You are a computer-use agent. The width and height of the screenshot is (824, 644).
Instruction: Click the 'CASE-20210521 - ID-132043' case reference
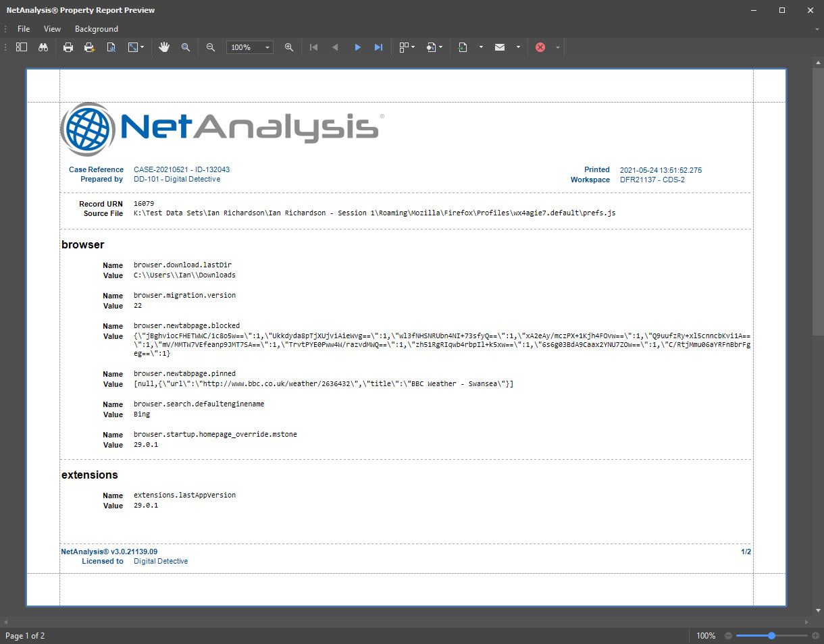pyautogui.click(x=182, y=169)
